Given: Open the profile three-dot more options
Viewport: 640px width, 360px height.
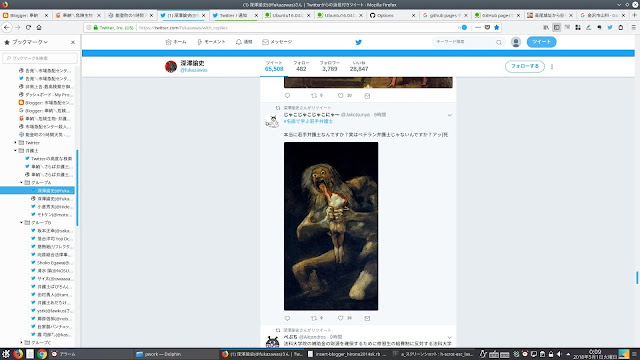Looking at the screenshot, I should click(x=552, y=67).
